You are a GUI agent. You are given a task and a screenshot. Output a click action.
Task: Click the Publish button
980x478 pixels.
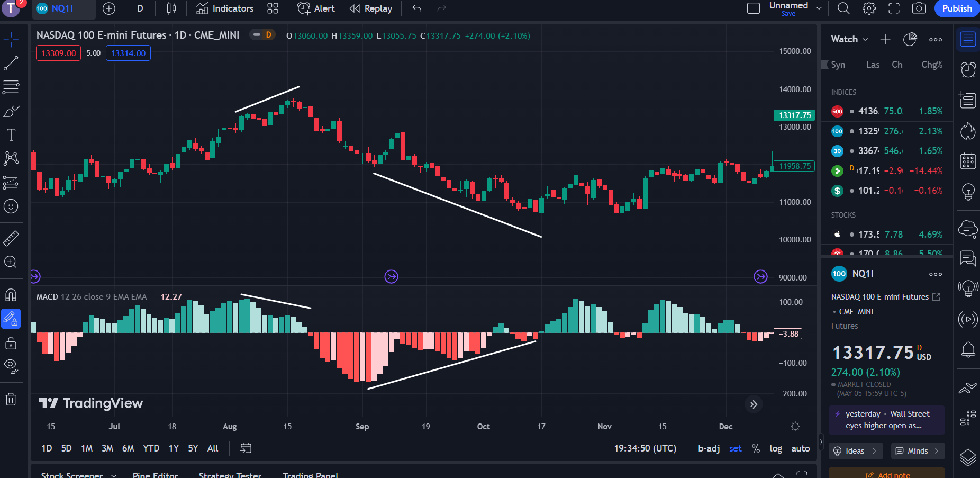[x=956, y=8]
